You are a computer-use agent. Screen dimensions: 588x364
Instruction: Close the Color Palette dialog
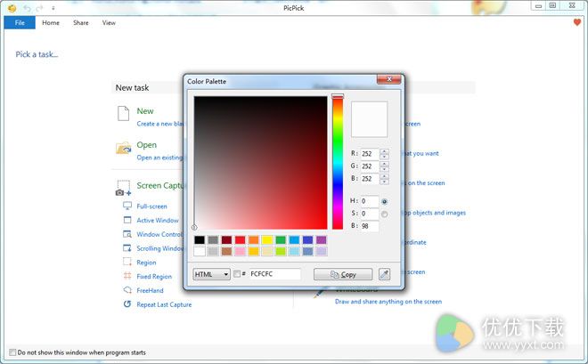[x=388, y=79]
